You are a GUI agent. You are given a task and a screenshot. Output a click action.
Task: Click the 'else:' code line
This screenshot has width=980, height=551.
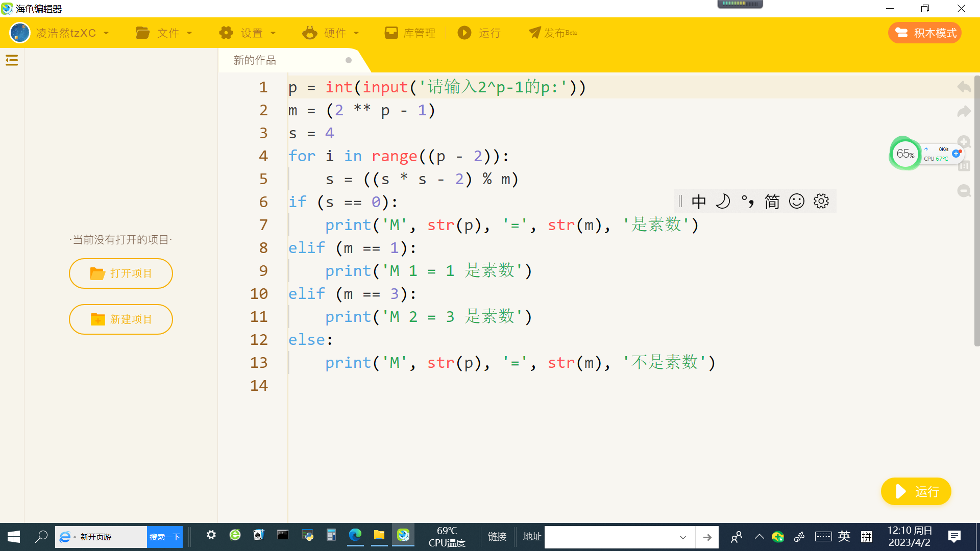point(311,340)
